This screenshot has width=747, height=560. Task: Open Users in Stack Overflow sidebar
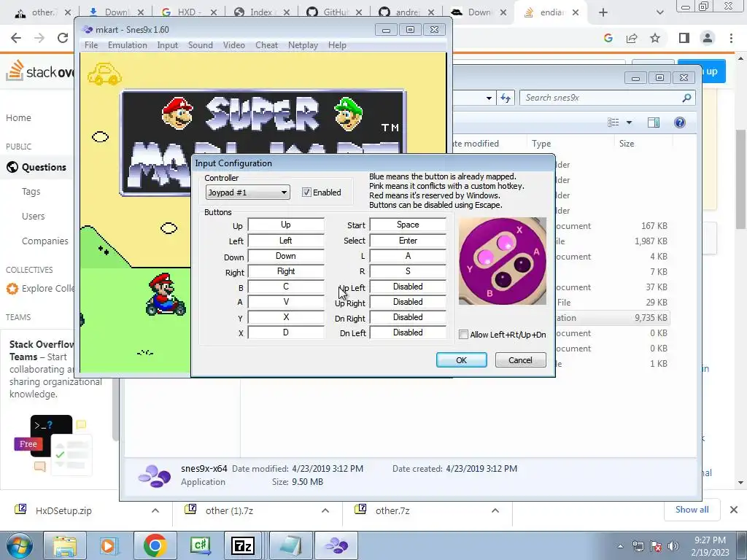click(x=33, y=216)
